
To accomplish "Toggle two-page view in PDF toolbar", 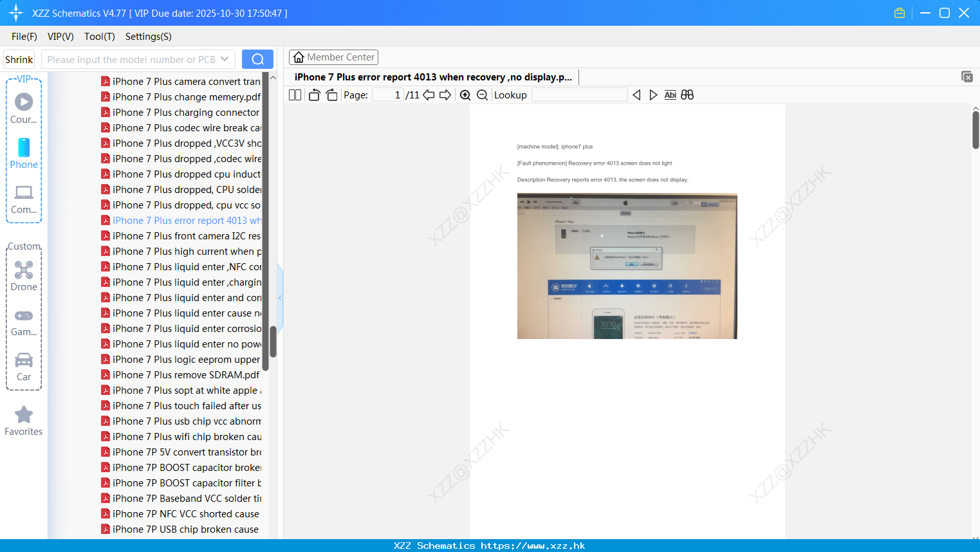I will tap(295, 95).
